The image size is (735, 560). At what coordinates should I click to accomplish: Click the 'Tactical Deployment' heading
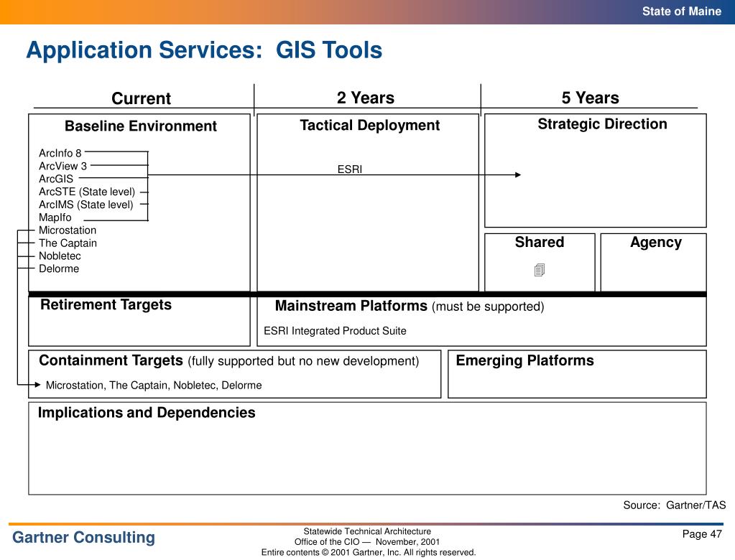[370, 126]
